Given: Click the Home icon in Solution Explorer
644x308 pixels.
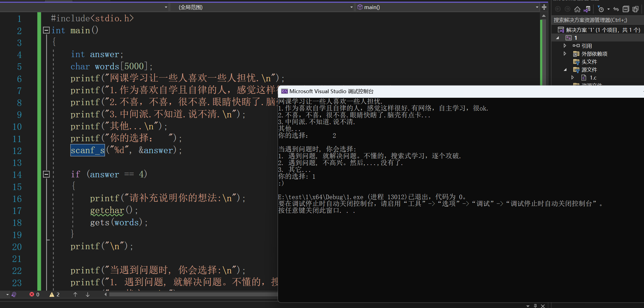Looking at the screenshot, I should pos(577,9).
